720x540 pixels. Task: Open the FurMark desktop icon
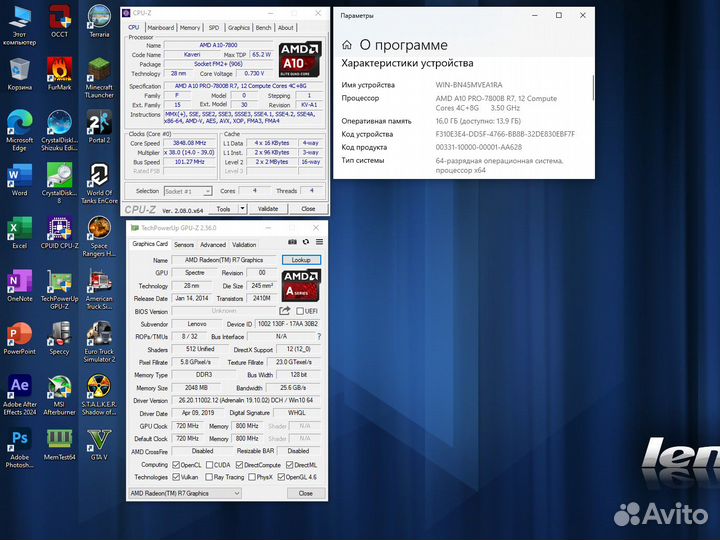tap(60, 74)
